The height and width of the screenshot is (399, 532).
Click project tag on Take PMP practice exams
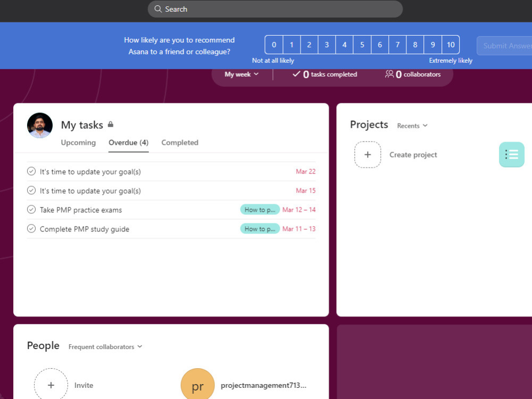[260, 210]
